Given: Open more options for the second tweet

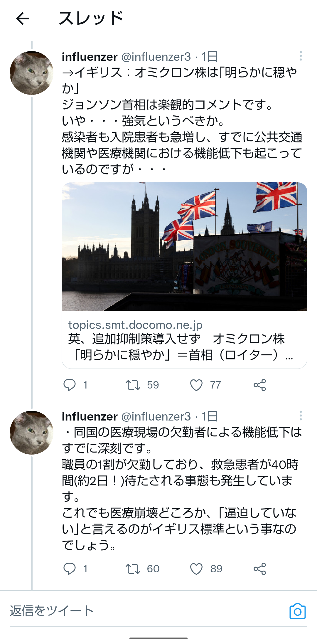Looking at the screenshot, I should (x=301, y=416).
